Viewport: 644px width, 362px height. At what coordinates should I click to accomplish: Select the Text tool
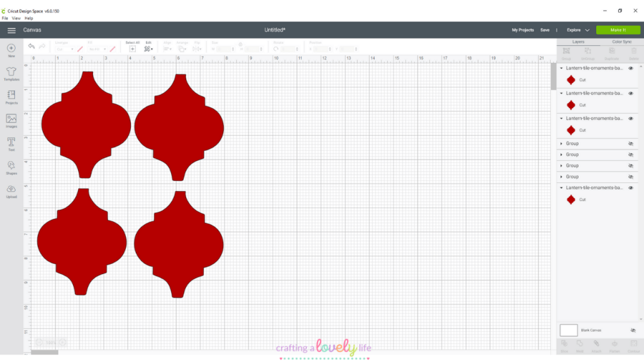11,143
